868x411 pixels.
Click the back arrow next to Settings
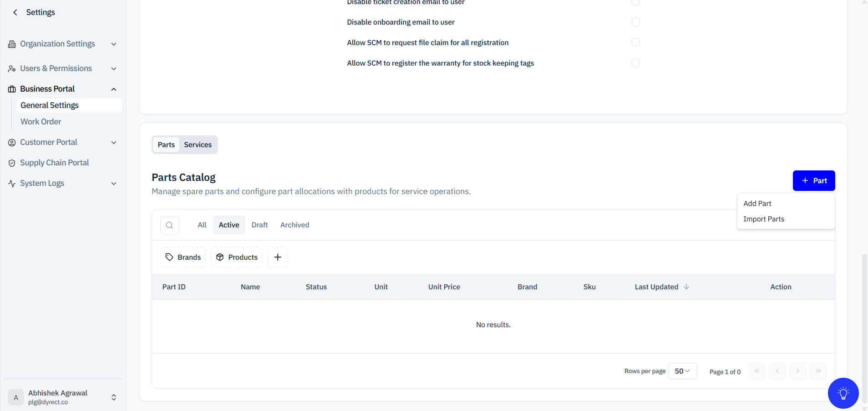15,12
